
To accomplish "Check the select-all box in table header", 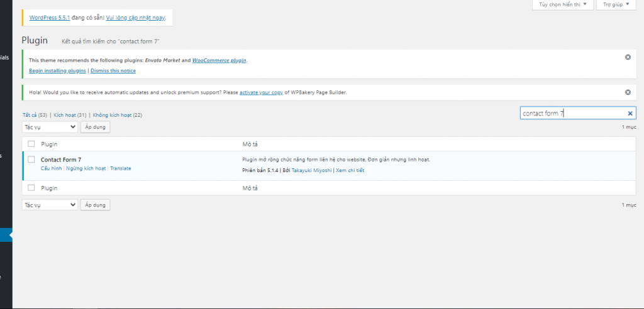I will coord(31,144).
